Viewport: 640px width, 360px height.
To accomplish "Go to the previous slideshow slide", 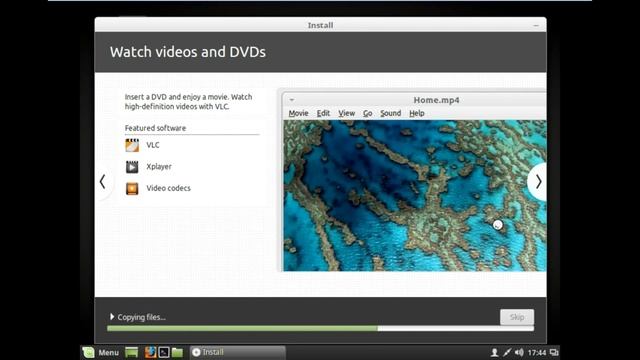I will (x=103, y=182).
